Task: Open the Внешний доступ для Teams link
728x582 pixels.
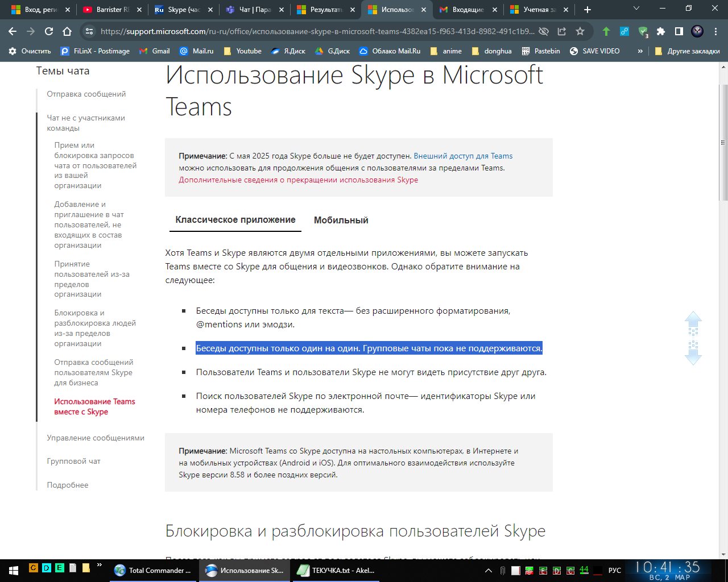Action: pyautogui.click(x=463, y=156)
